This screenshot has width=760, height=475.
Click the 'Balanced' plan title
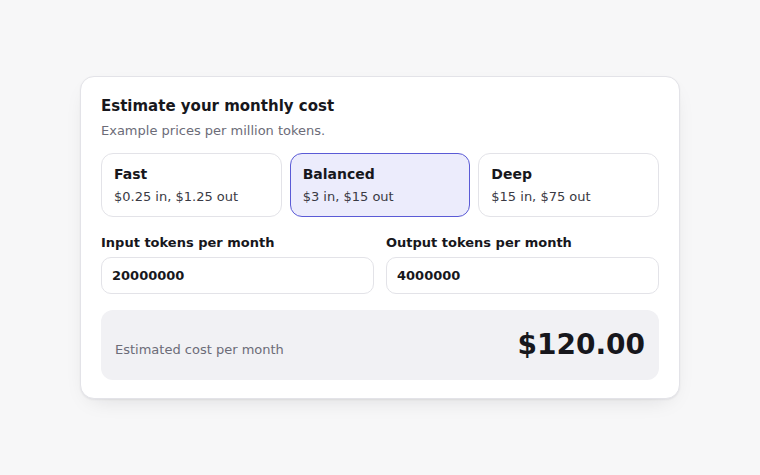[x=338, y=174]
